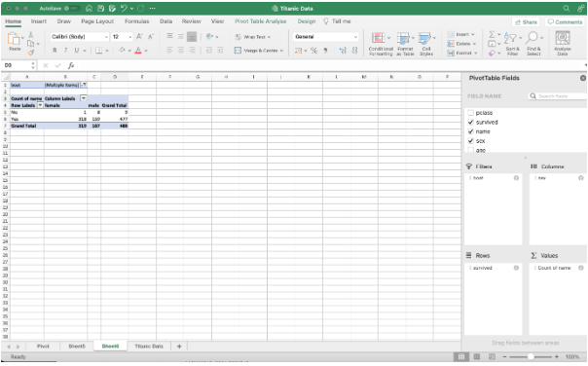Apply Underline formatting
This screenshot has height=366, width=588.
77,51
